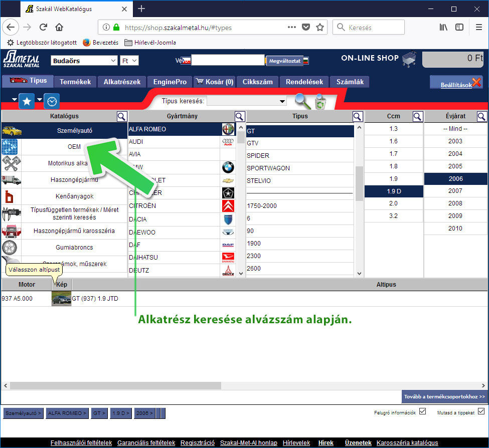Screen dimensions: 489x448
Task: Open the favorites star button
Action: [x=27, y=101]
